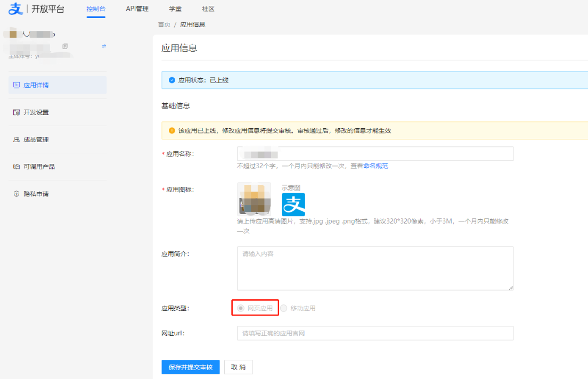Viewport: 588px width, 379px height.
Task: Select the 移动应用 radio button
Action: [x=284, y=308]
